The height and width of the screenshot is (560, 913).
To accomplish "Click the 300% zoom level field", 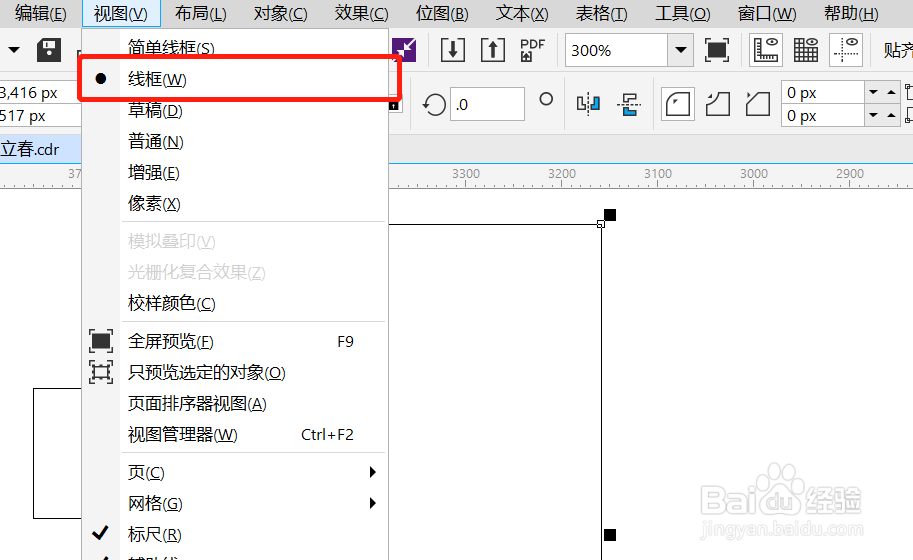I will tap(616, 50).
